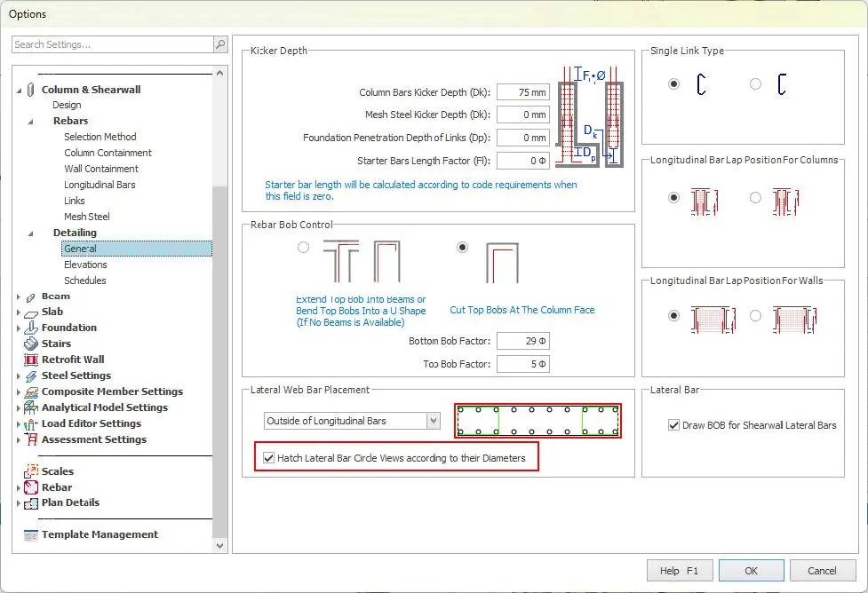This screenshot has height=593, width=868.
Task: Click the Stairs category icon
Action: (31, 344)
